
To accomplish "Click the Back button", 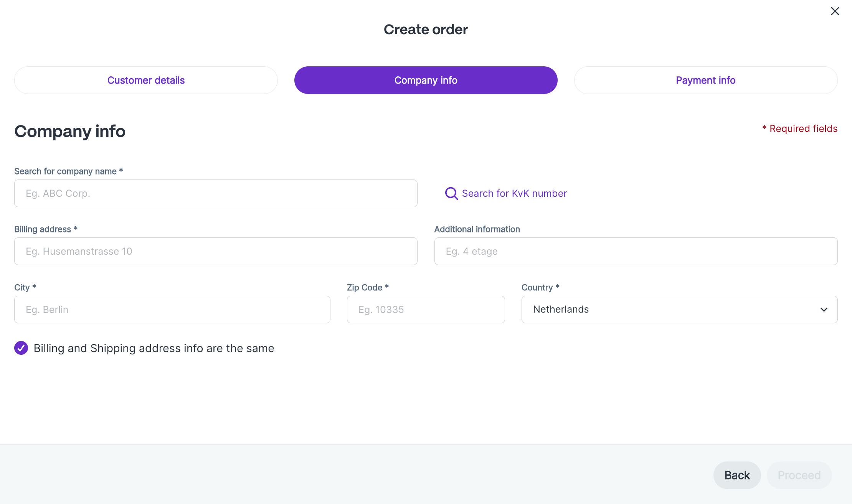I will pyautogui.click(x=737, y=475).
